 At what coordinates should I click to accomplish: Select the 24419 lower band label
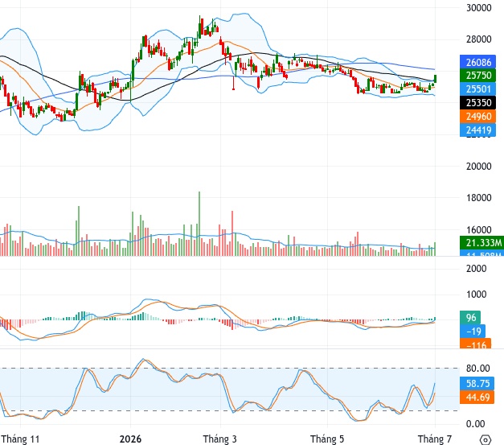(x=478, y=130)
